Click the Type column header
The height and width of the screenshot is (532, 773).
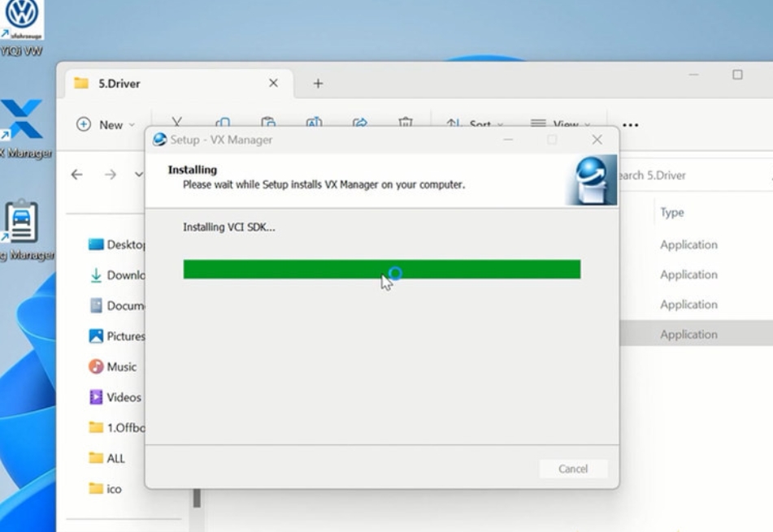point(672,212)
